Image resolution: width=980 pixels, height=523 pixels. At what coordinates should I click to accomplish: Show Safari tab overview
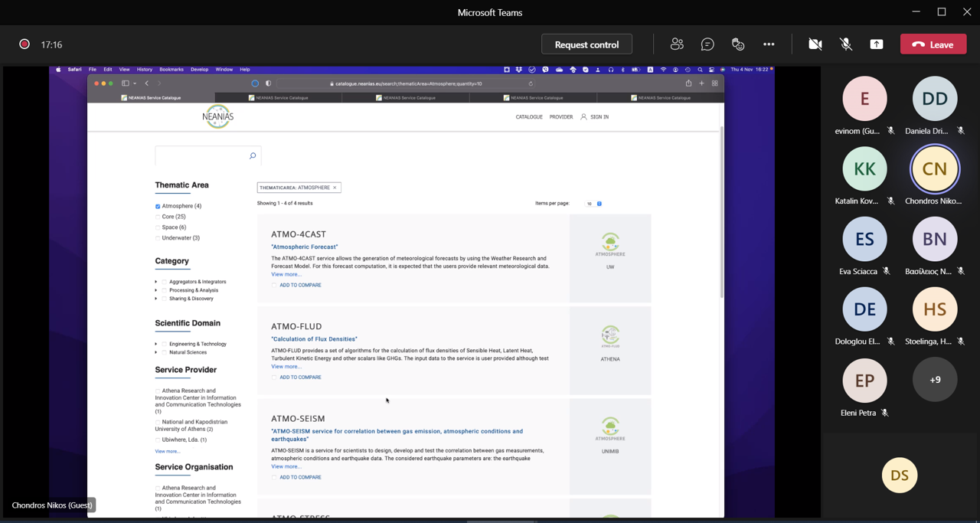click(715, 83)
